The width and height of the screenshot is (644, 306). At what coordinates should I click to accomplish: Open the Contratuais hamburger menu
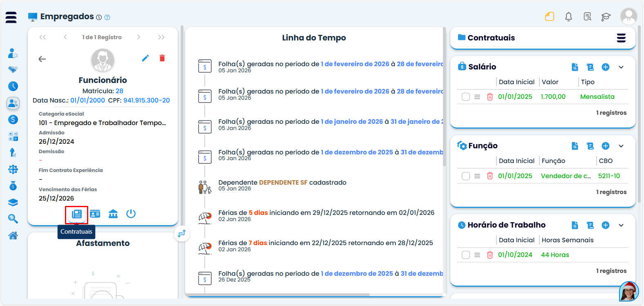[621, 38]
